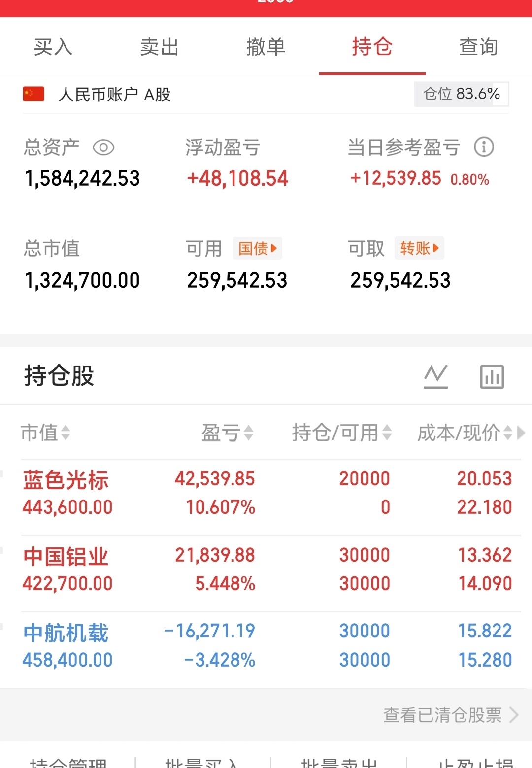Open the info icon beside 当日参考盈亏
Viewport: 532px width, 768px height.
point(484,147)
